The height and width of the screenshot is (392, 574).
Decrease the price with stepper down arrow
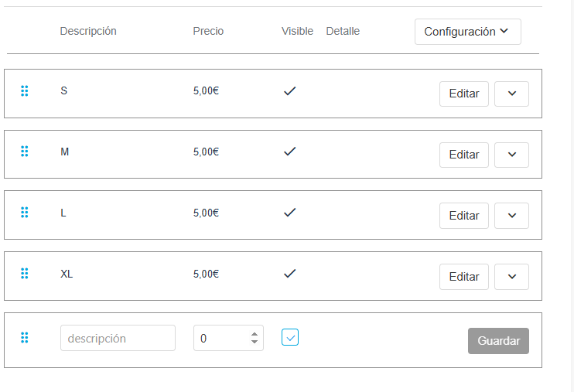click(255, 342)
